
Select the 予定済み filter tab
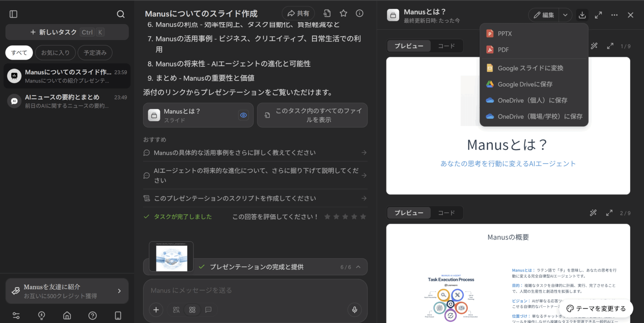pyautogui.click(x=95, y=53)
